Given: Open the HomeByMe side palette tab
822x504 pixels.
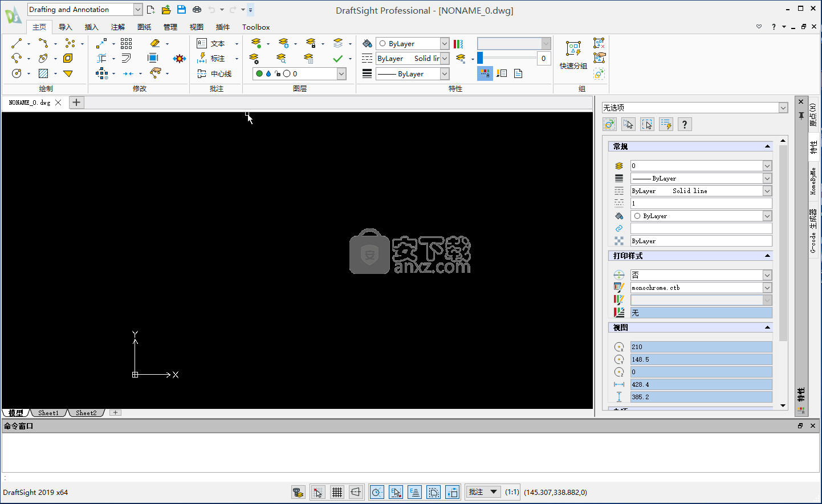Looking at the screenshot, I should point(813,181).
